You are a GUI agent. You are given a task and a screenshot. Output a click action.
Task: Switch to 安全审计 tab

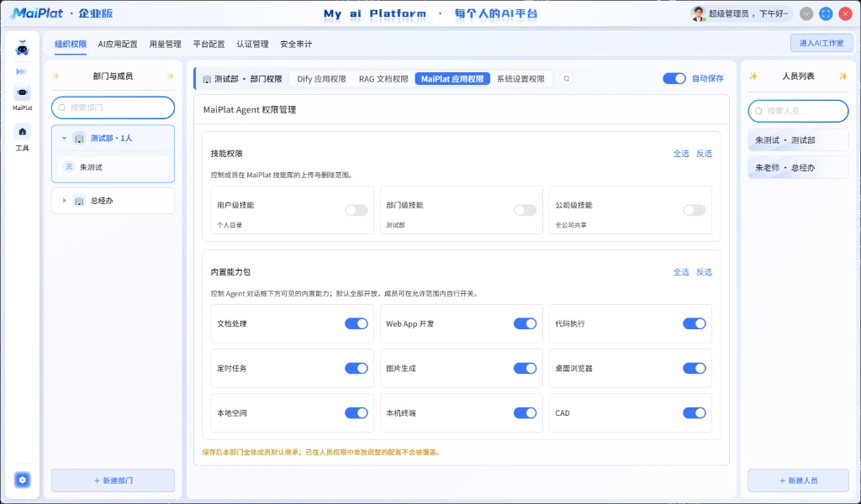pyautogui.click(x=296, y=44)
